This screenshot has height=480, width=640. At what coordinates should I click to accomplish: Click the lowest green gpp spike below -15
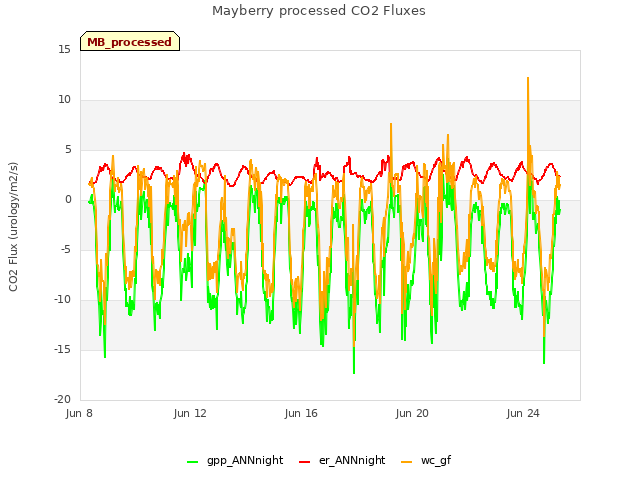[x=354, y=371]
